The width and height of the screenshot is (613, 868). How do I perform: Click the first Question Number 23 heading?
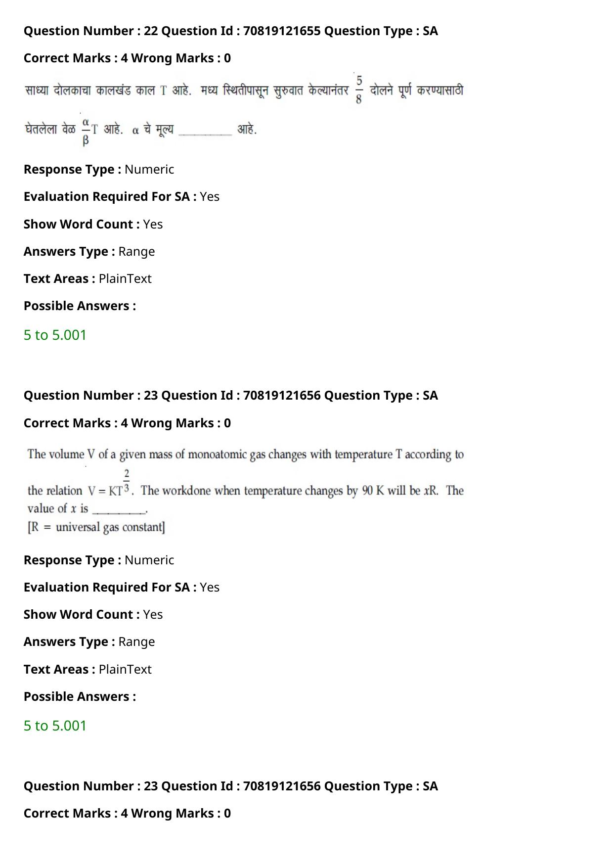tap(231, 395)
